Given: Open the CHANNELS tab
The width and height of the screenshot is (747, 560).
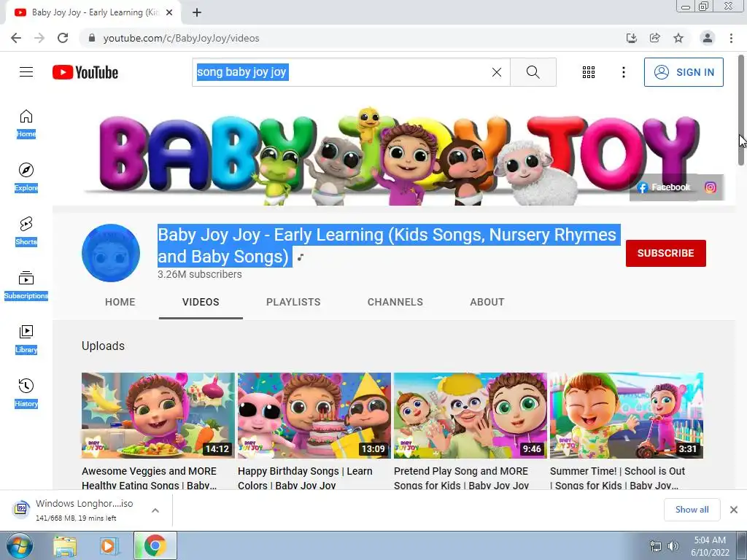Looking at the screenshot, I should tap(395, 302).
